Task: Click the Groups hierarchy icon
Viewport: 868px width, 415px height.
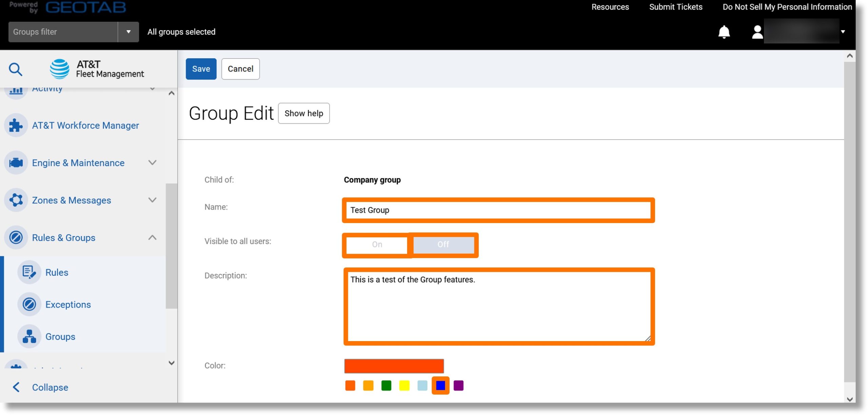Action: coord(29,336)
